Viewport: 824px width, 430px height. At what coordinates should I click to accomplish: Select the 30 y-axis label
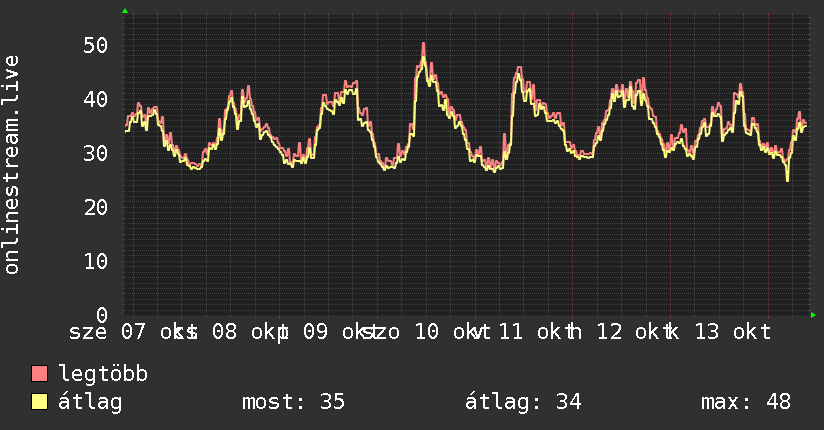[x=96, y=153]
